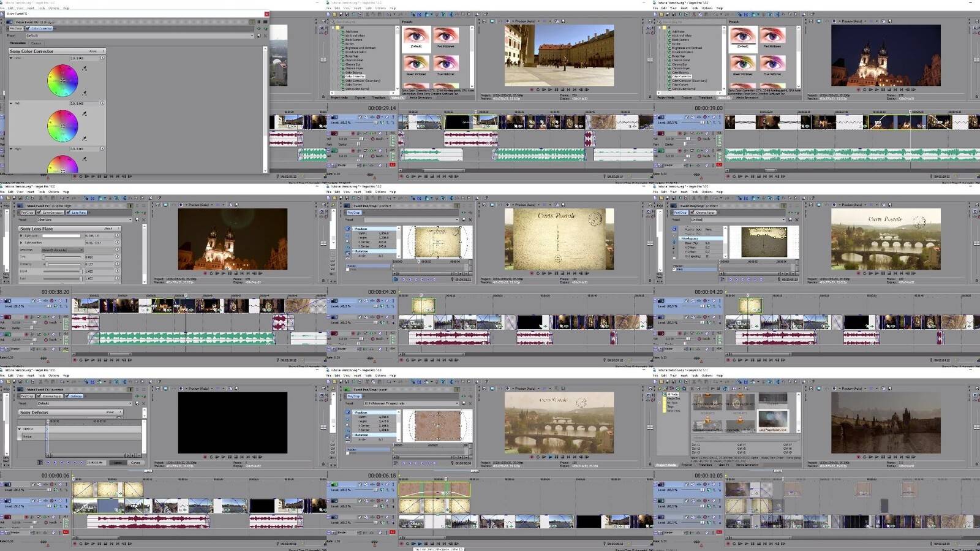Click the white Light color swatch
This screenshot has height=551, width=980.
(61, 235)
